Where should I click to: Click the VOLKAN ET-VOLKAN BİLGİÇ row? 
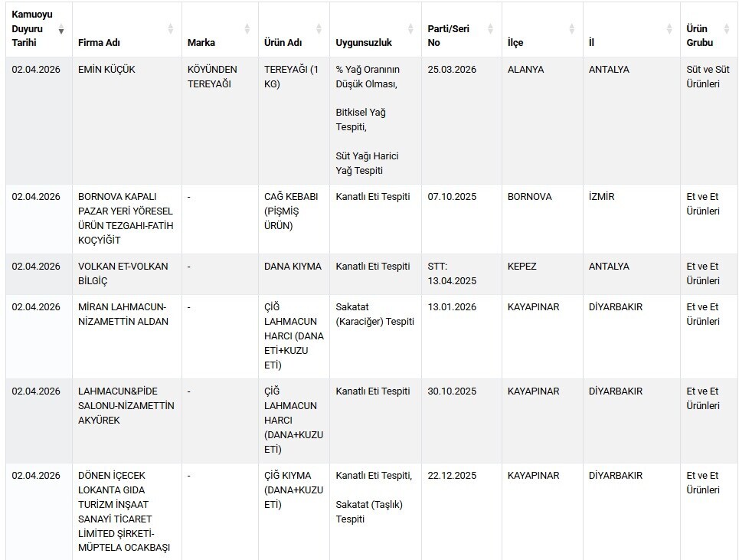[x=123, y=273]
